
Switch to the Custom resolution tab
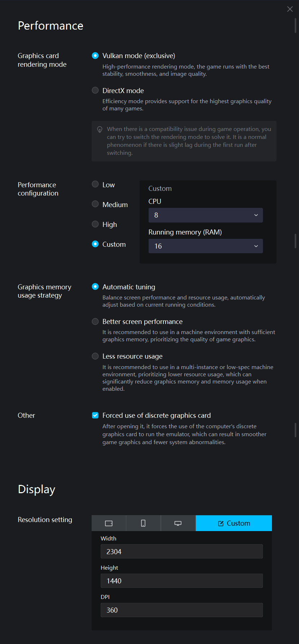234,523
